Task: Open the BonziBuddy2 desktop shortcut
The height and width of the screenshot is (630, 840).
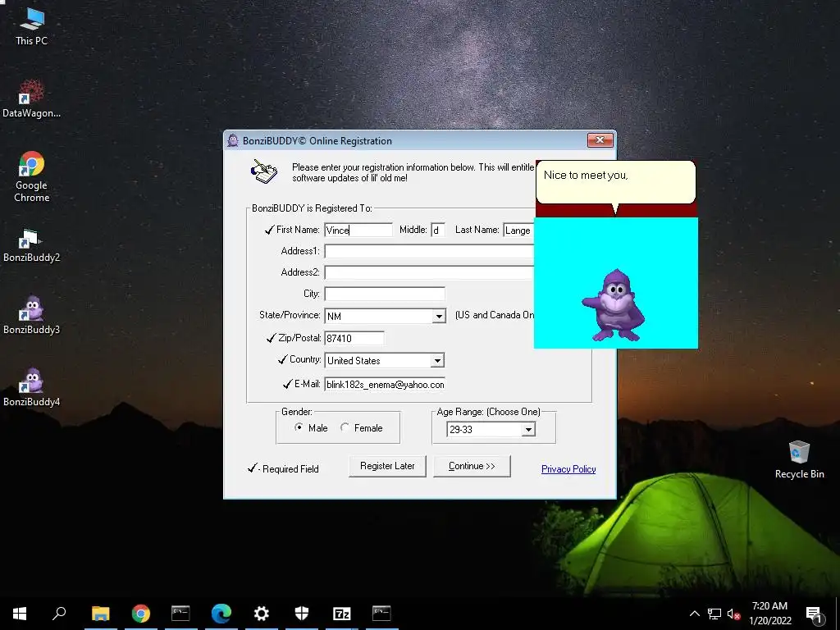Action: 31,245
